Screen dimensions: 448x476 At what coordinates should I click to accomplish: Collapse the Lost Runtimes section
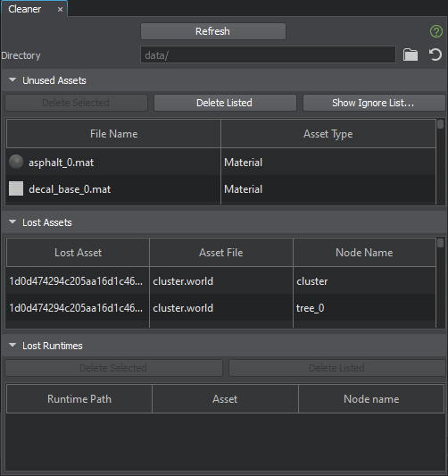pyautogui.click(x=12, y=345)
